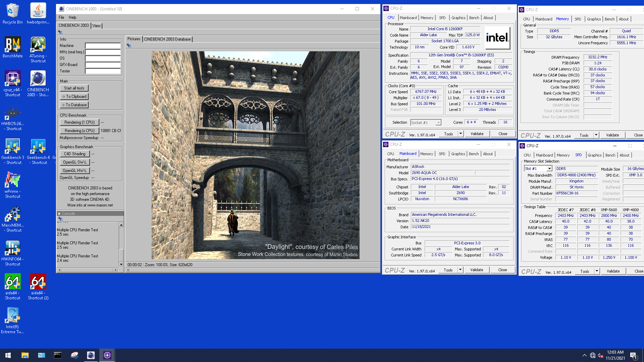Open aida64 Shortcut (2) icon
The height and width of the screenshot is (362, 644).
[x=38, y=287]
